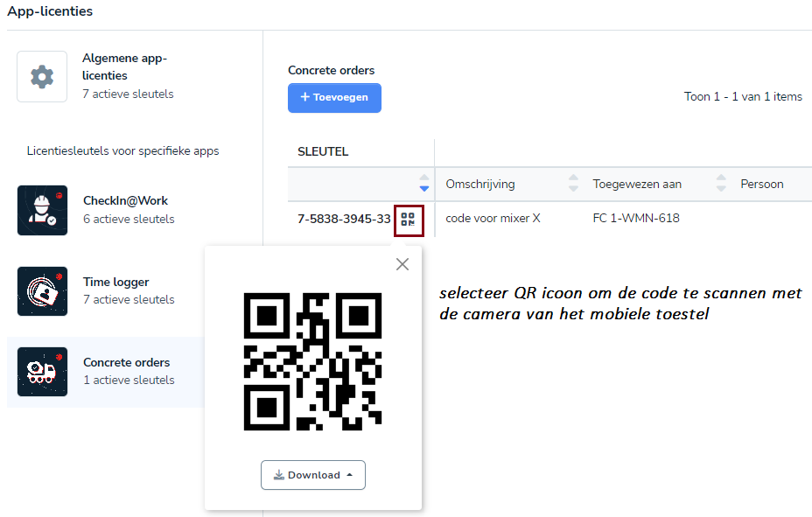This screenshot has width=812, height=517.
Task: Sort by the Sleutel column arrows
Action: point(424,183)
